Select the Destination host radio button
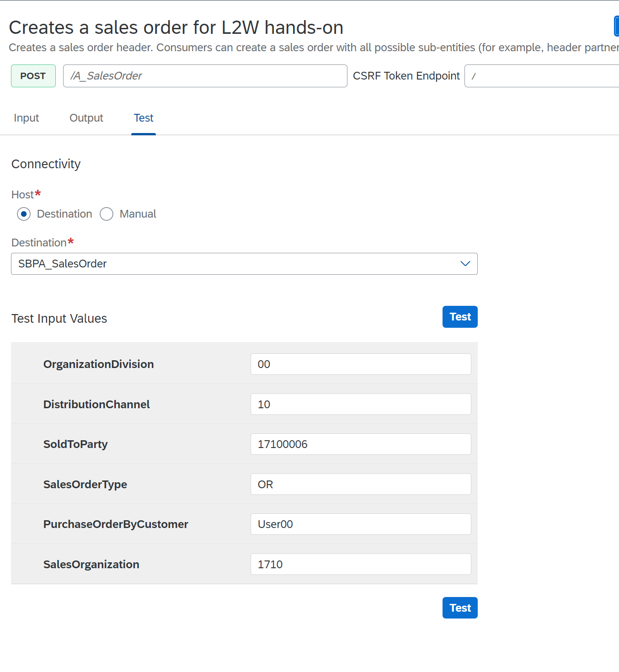619x672 pixels. (x=24, y=214)
